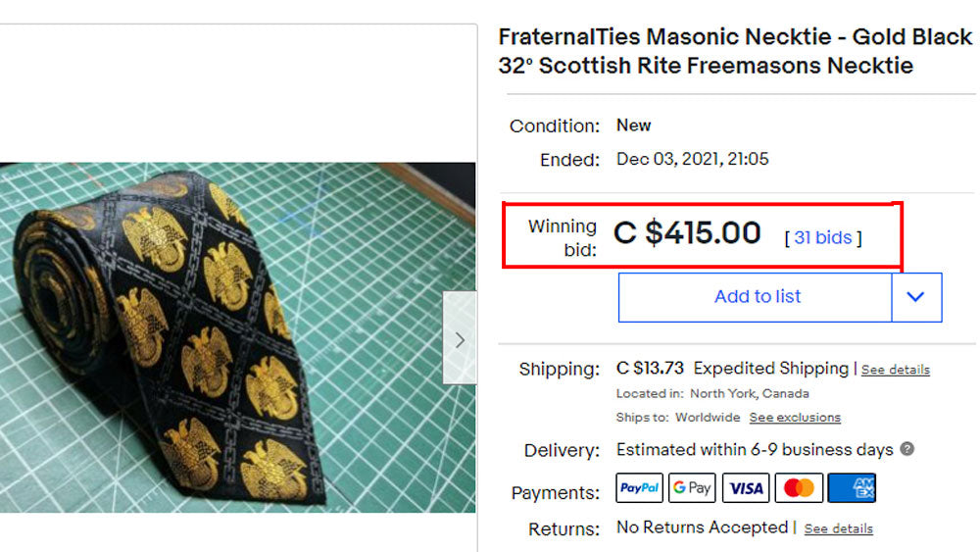Click the No Returns Accepted text
Viewport: 980px width, 552px height.
pos(702,527)
